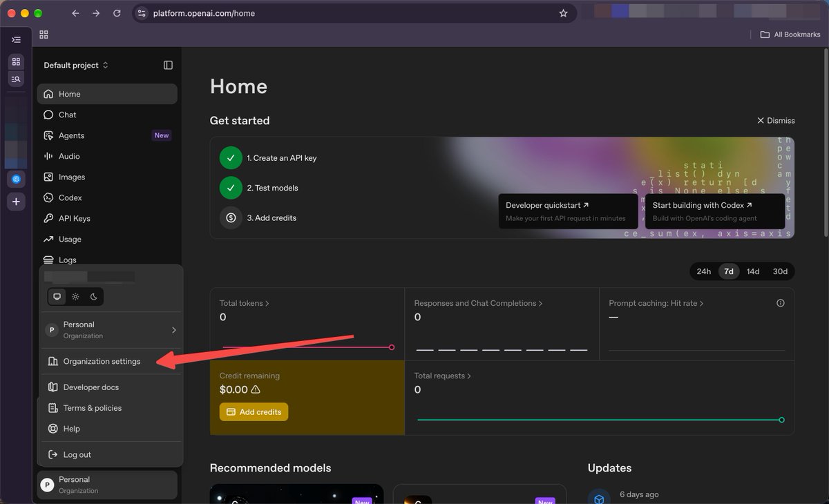This screenshot has height=504, width=829.
Task: Open the All Bookmarks folder
Action: point(790,35)
